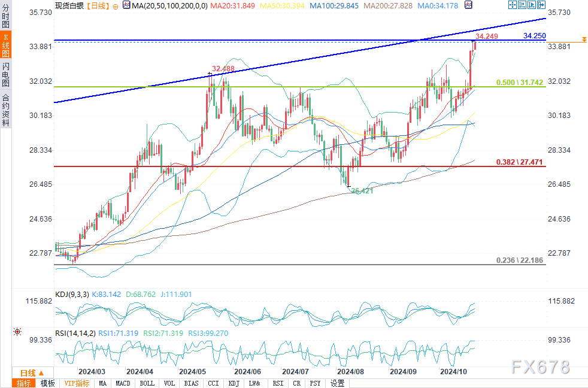Expand the 日线 period selector
Image resolution: width=588 pixels, height=388 pixels.
[32, 373]
